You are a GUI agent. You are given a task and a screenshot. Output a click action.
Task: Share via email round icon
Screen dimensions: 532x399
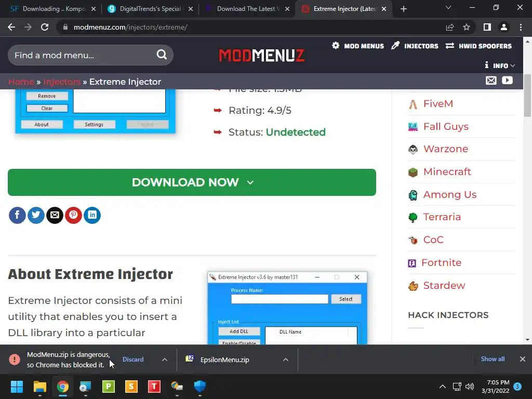point(55,215)
